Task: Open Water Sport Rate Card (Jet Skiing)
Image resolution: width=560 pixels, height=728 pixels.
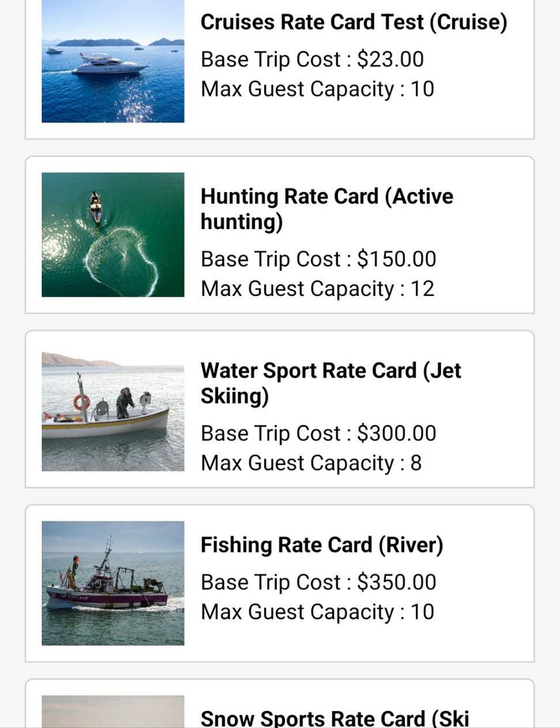Action: point(330,383)
